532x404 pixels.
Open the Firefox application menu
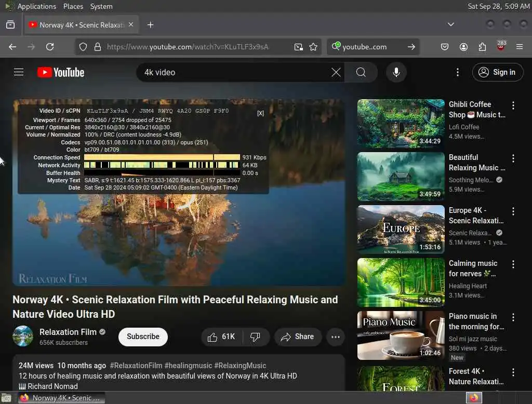pos(520,47)
